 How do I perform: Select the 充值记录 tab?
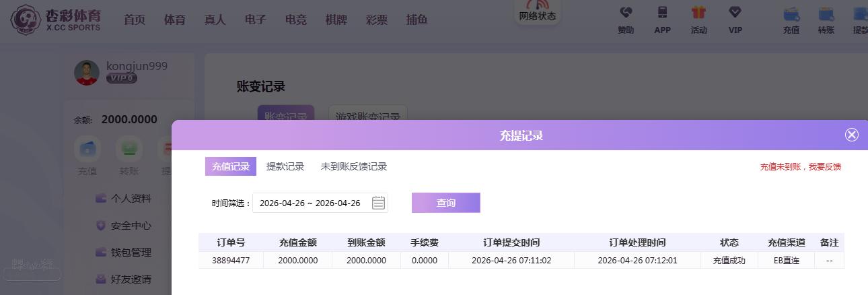pos(231,166)
